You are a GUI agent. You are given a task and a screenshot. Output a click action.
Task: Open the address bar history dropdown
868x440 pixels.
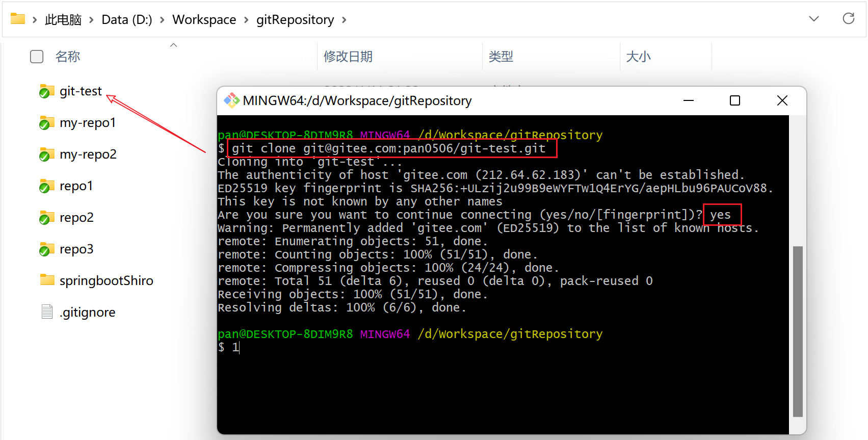click(x=813, y=19)
